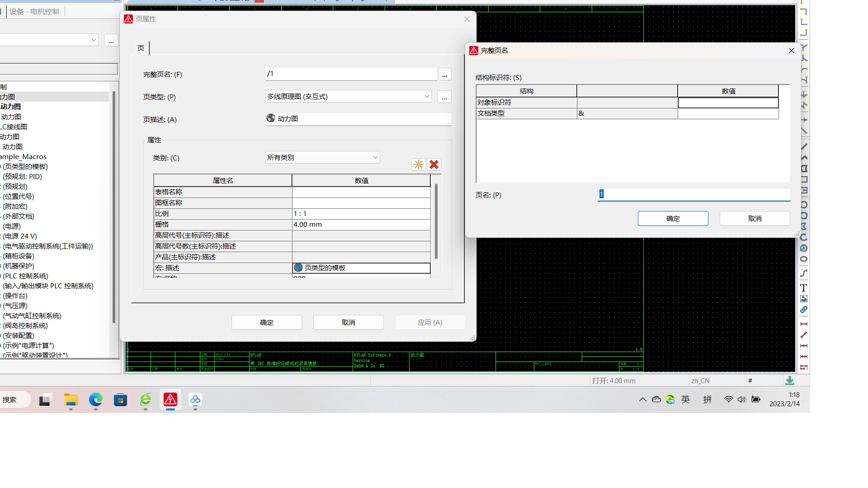Image resolution: width=868 pixels, height=488 pixels.
Task: Open Microsoft Edge from taskbar
Action: pyautogui.click(x=96, y=399)
